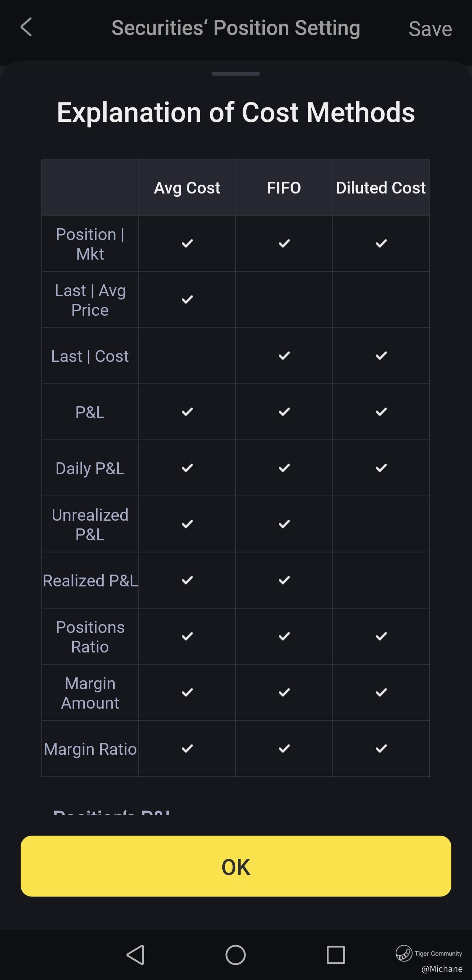Tap Avg Cost checkmark in Daily P&L row
472x980 pixels.
tap(187, 468)
